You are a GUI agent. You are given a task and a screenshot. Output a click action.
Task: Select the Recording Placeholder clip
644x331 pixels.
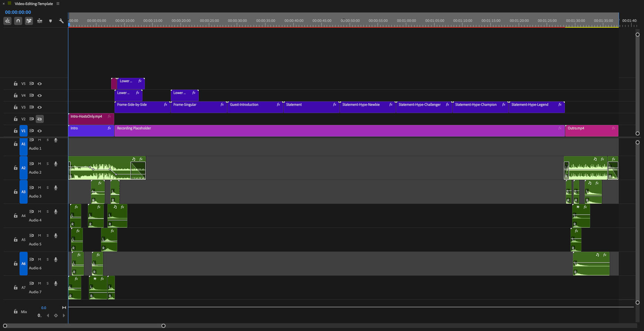click(340, 131)
